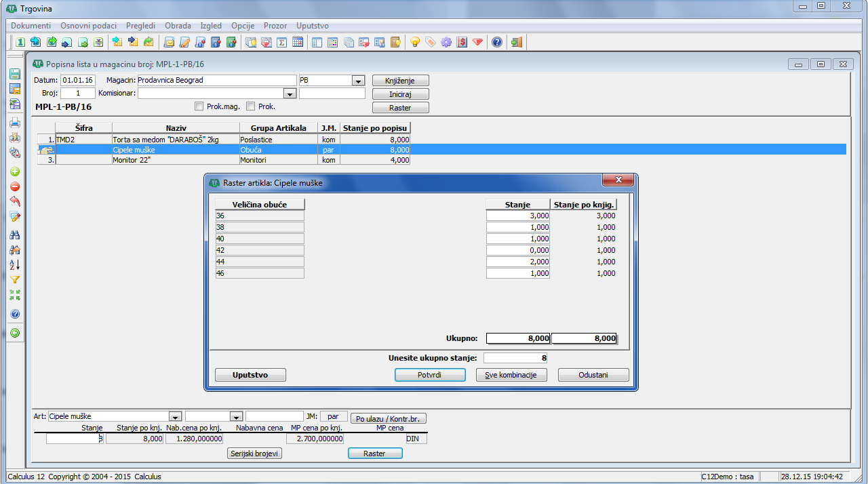Click the printer icon in left sidebar
868x484 pixels.
(x=14, y=123)
